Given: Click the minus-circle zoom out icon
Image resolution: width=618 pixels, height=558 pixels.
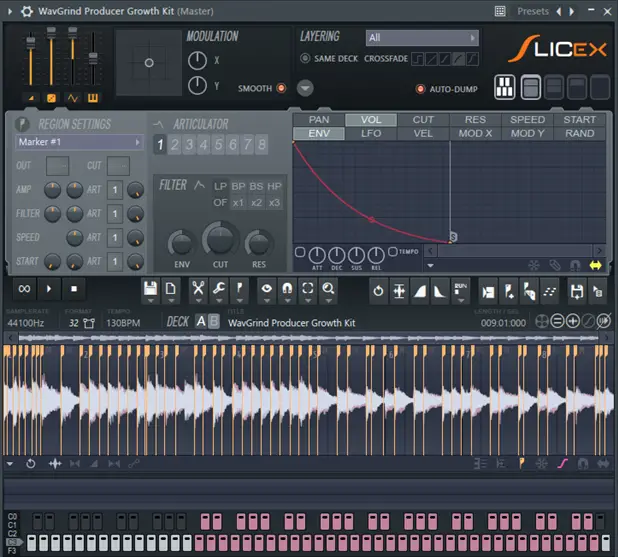Looking at the screenshot, I should coord(557,322).
